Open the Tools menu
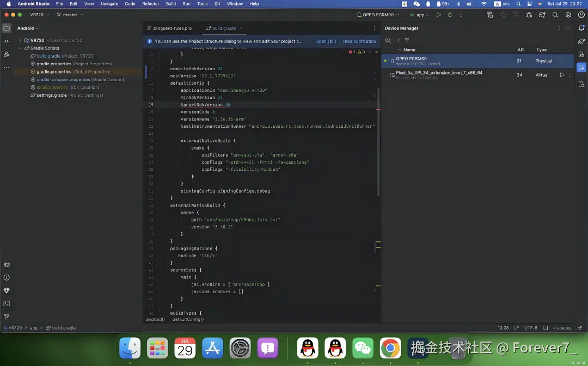 (202, 4)
